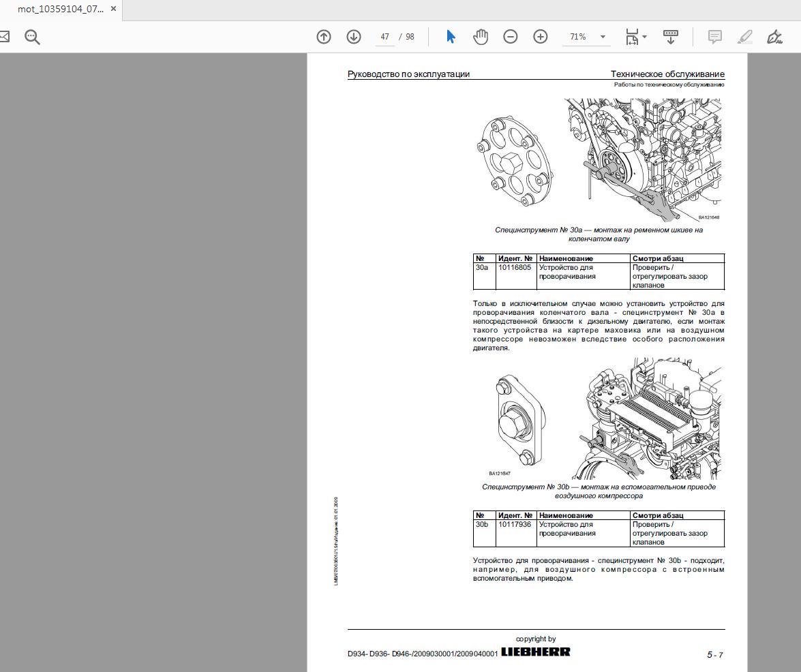Click the email document icon
The width and height of the screenshot is (801, 672).
[4, 36]
